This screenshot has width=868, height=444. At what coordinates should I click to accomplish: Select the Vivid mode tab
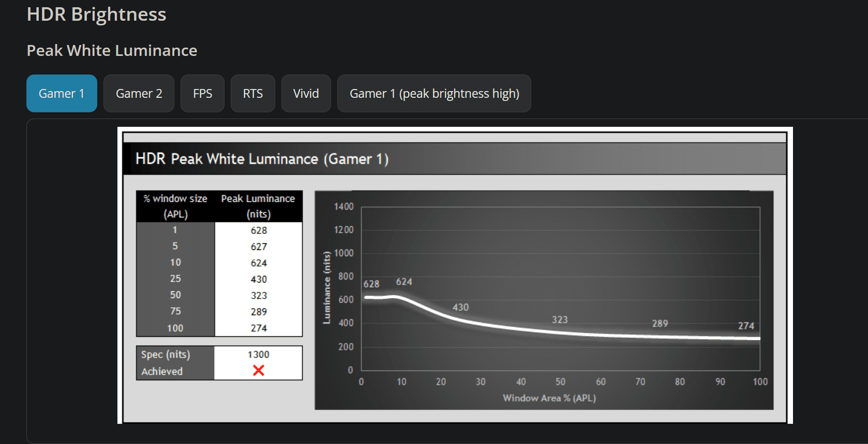[306, 94]
